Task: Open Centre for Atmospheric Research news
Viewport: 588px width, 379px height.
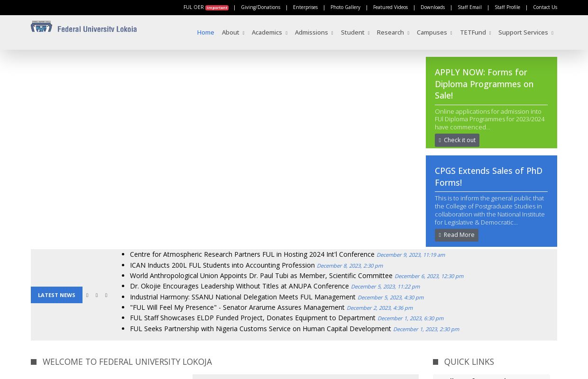Action: pos(252,254)
